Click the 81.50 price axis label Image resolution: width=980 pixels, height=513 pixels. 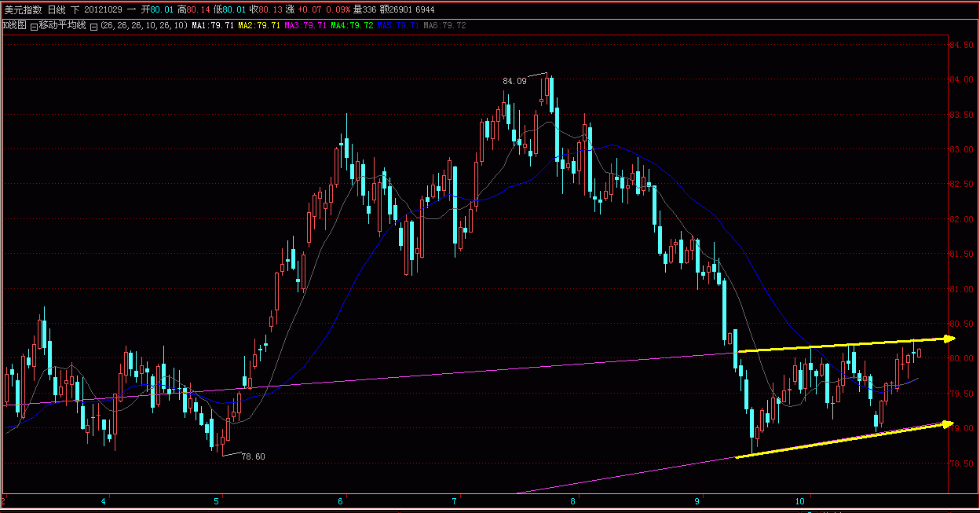tap(962, 254)
